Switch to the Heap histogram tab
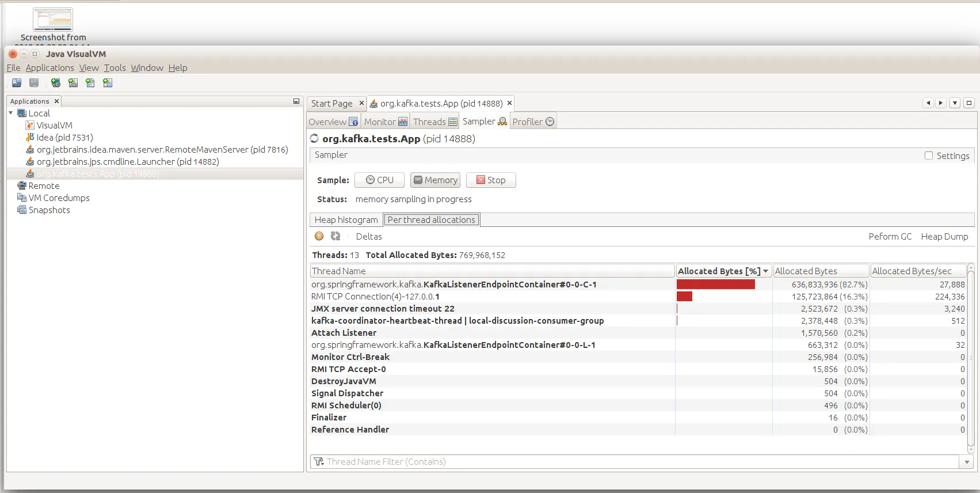The height and width of the screenshot is (493, 980). [x=346, y=220]
